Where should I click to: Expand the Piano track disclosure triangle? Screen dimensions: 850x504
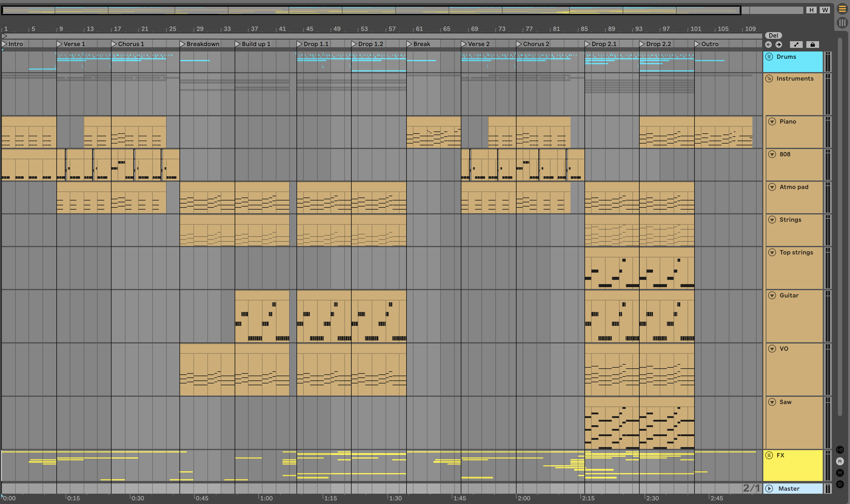pyautogui.click(x=772, y=121)
